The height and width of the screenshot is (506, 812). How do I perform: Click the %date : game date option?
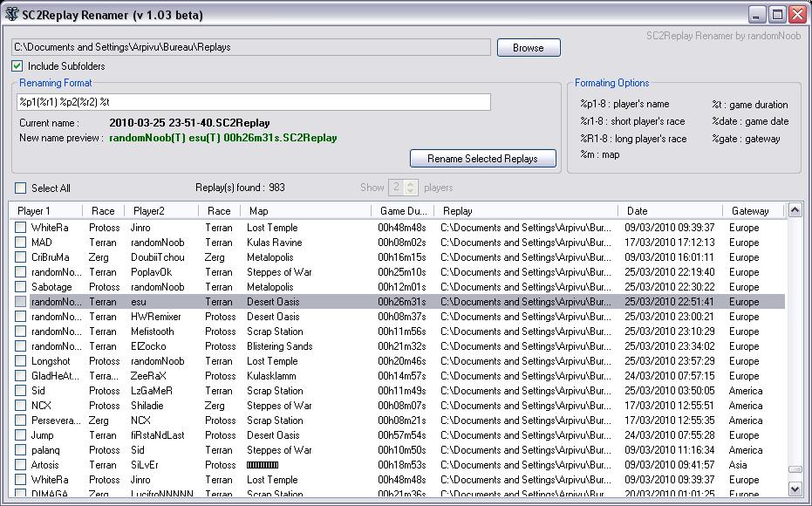(x=750, y=121)
